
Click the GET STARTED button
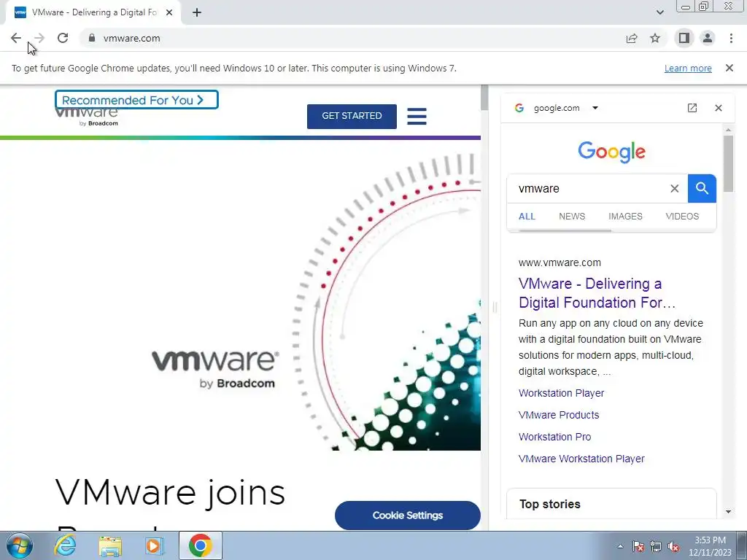tap(352, 116)
